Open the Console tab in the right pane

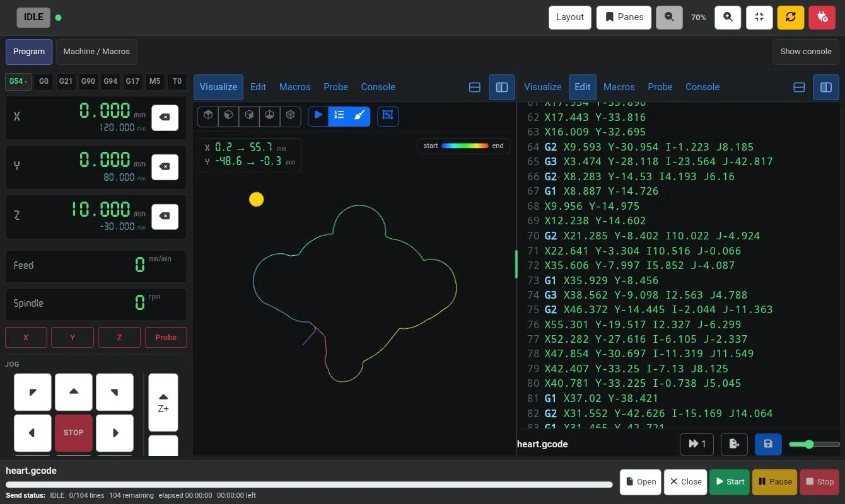coord(702,87)
